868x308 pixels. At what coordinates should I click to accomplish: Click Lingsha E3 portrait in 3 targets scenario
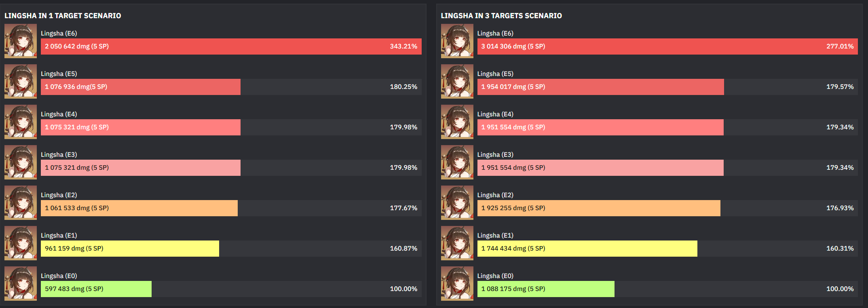click(x=457, y=162)
